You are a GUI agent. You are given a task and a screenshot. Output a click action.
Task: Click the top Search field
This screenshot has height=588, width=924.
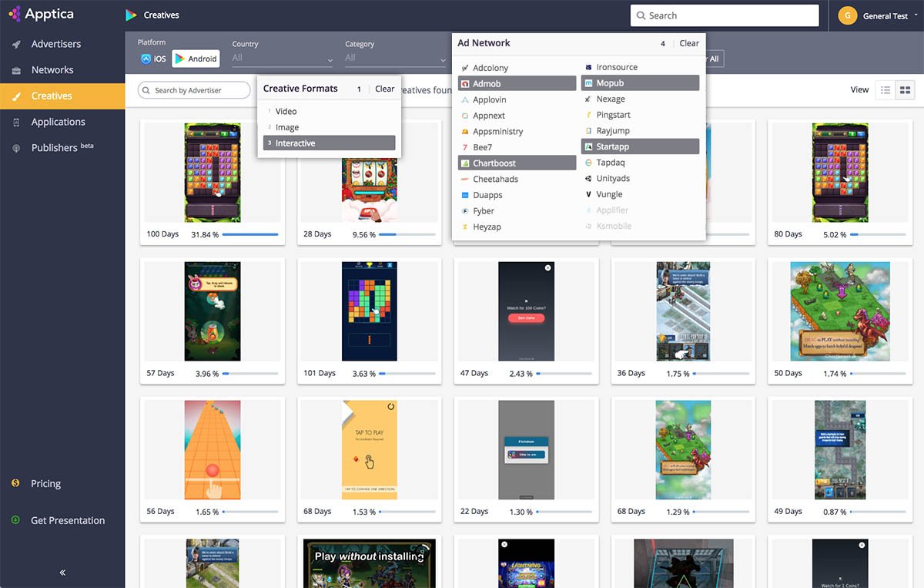(725, 15)
